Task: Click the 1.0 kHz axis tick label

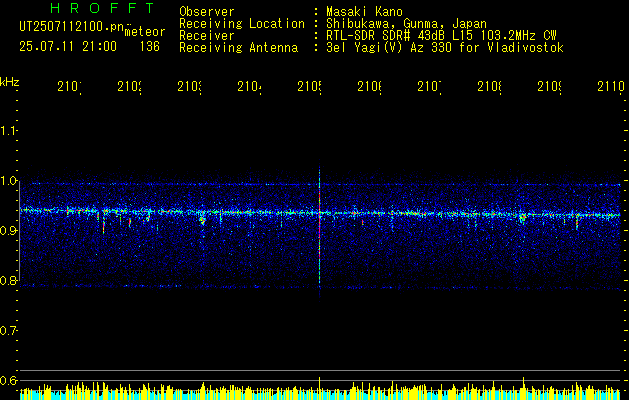Action: tap(8, 181)
